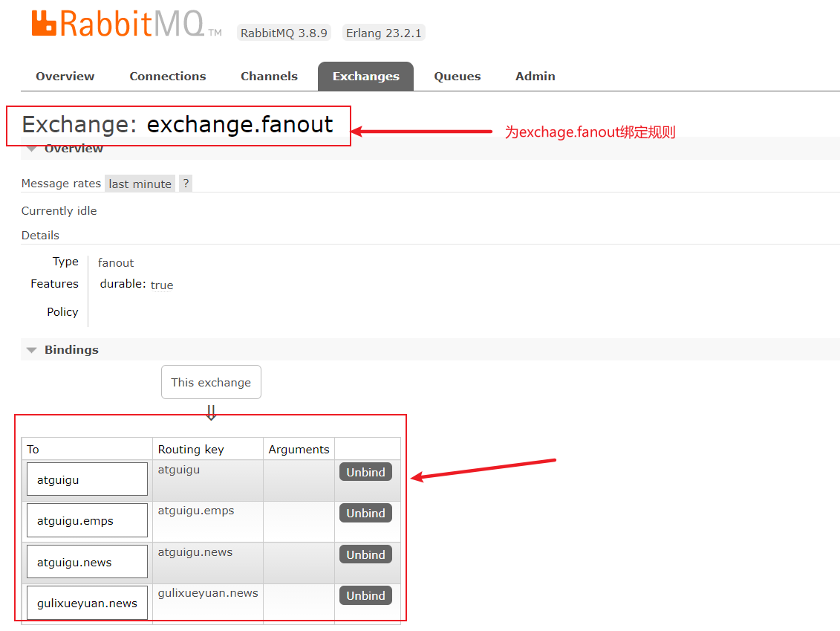This screenshot has height=631, width=840.
Task: Collapse the Overview section triangle
Action: click(x=32, y=149)
